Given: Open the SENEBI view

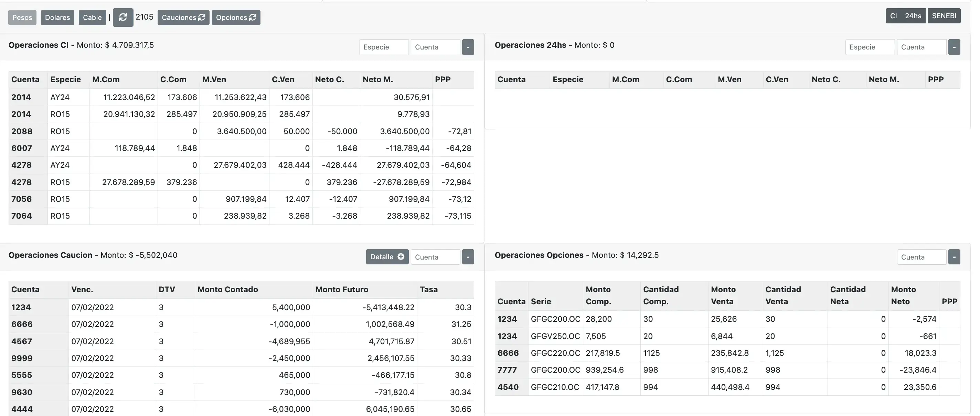Looking at the screenshot, I should [944, 16].
